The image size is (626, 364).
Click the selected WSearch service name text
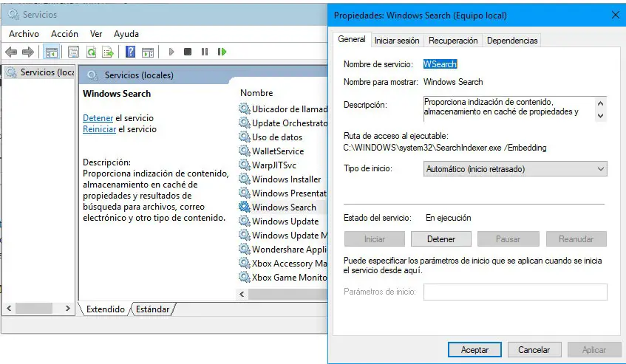[440, 64]
